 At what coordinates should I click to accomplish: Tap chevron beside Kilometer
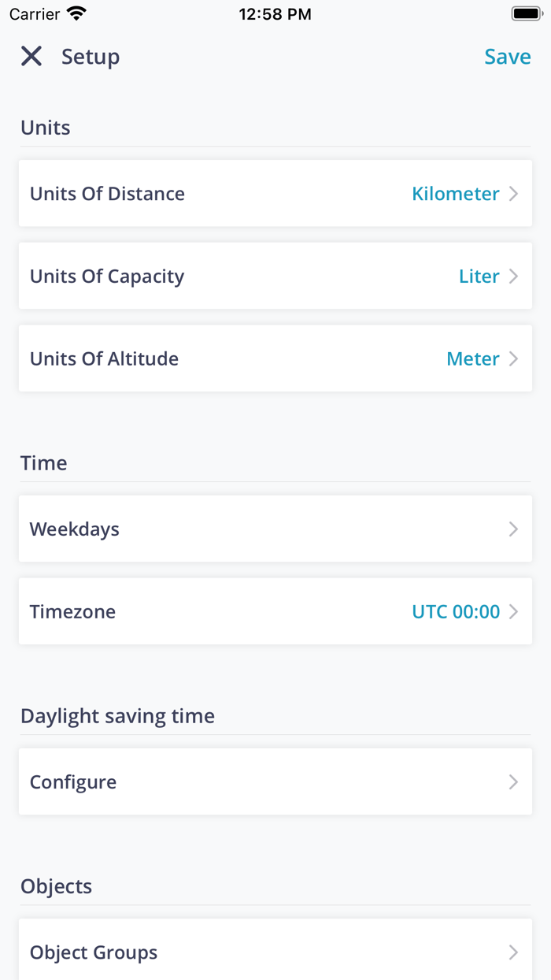[x=514, y=194]
